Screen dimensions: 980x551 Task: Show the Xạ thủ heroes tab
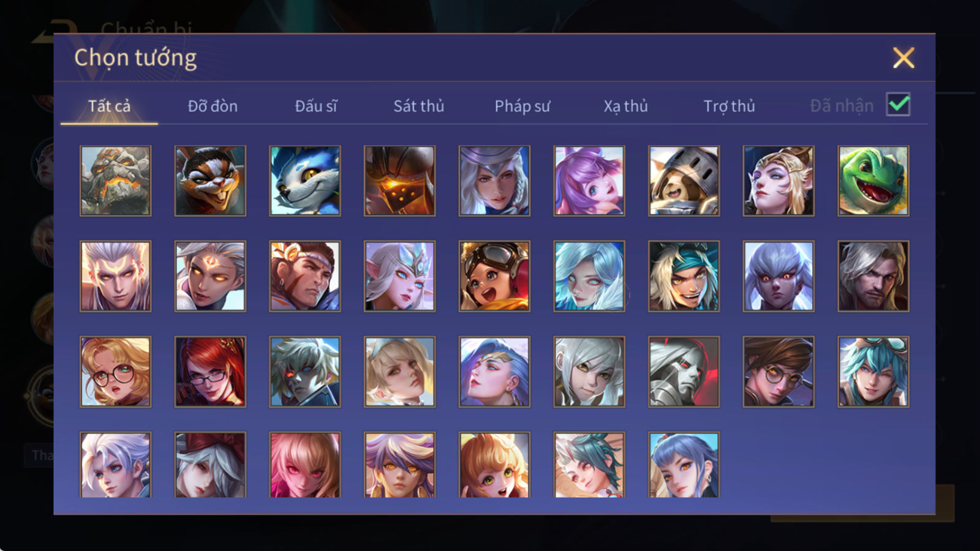(625, 106)
